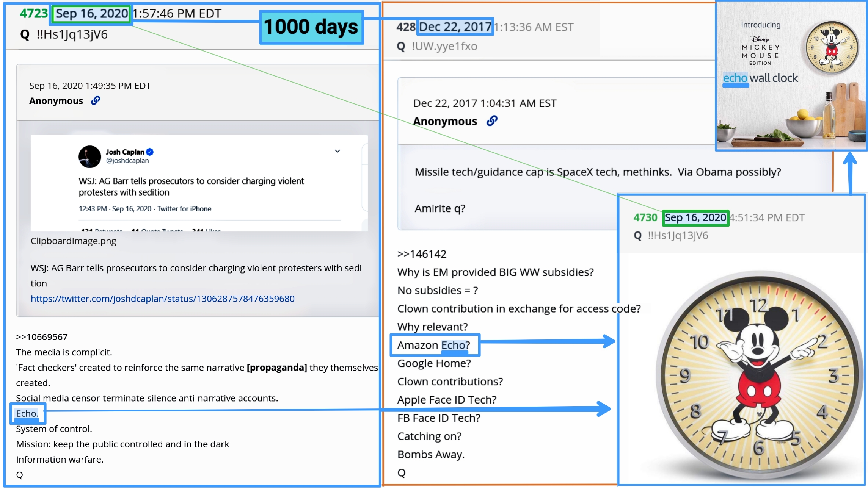This screenshot has width=868, height=488.
Task: Click Josh Caplan's profile avatar
Action: coord(89,156)
